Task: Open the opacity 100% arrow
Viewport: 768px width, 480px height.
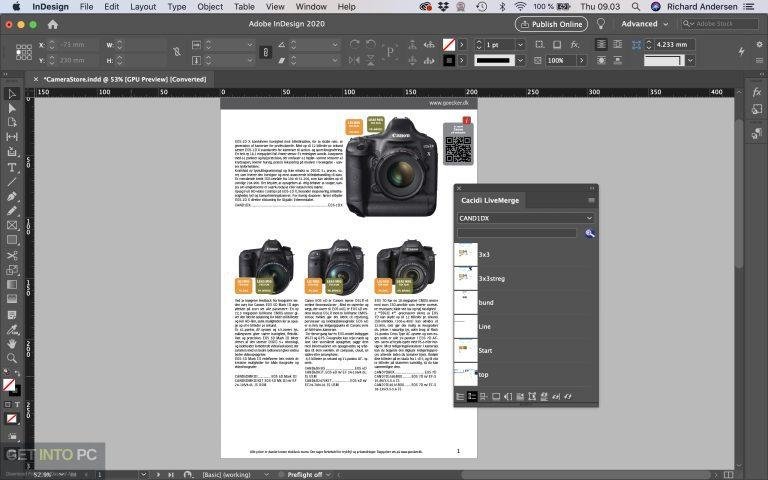Action: [581, 60]
